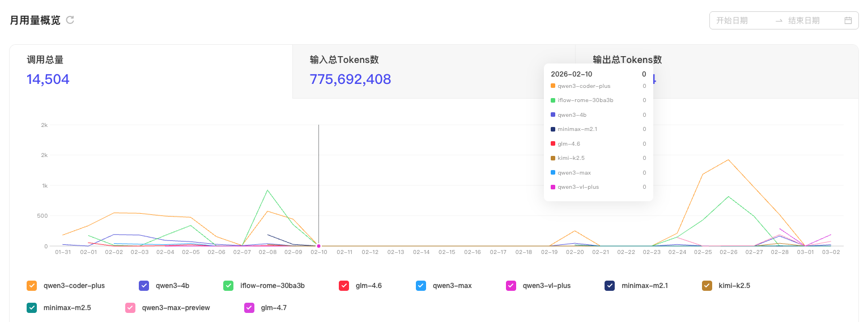Disable the qwen3-max-preview series checkbox
The image size is (868, 322).
[x=130, y=308]
